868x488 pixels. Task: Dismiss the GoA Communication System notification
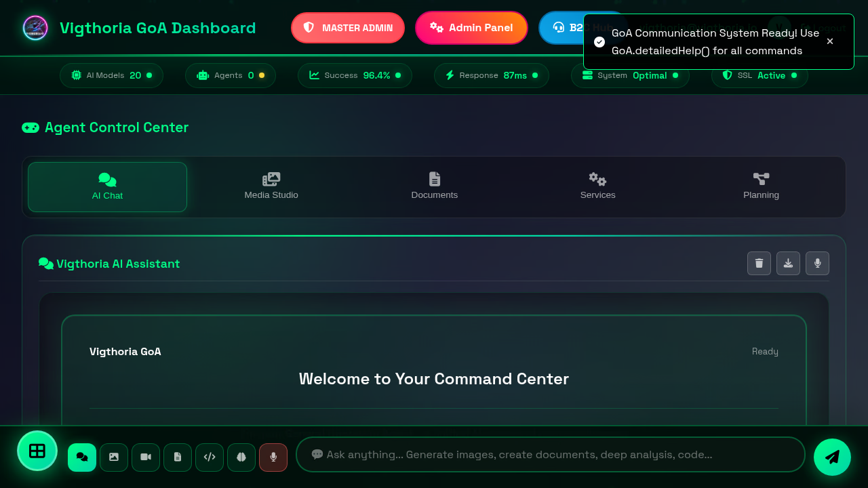pyautogui.click(x=830, y=41)
